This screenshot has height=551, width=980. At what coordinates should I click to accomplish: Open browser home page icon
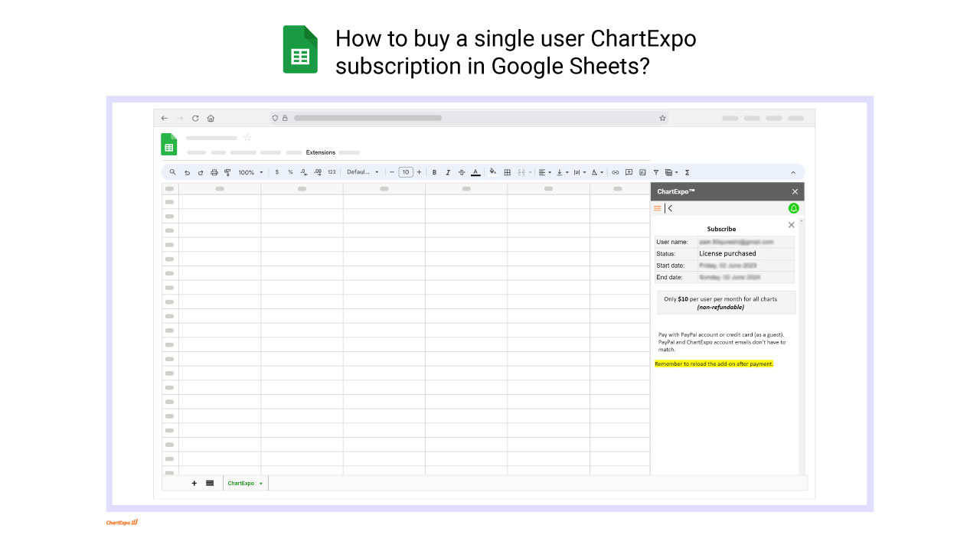coord(211,118)
